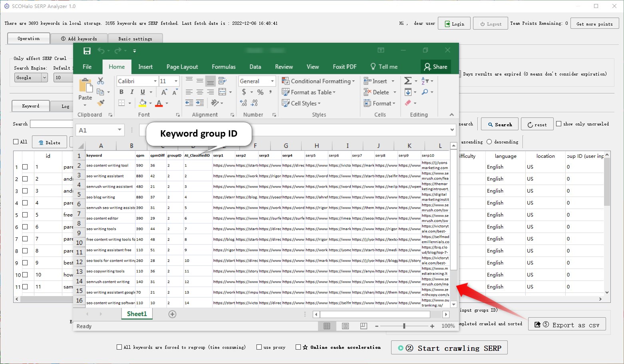Image resolution: width=624 pixels, height=364 pixels.
Task: Open the Basic settings tab
Action: point(135,39)
